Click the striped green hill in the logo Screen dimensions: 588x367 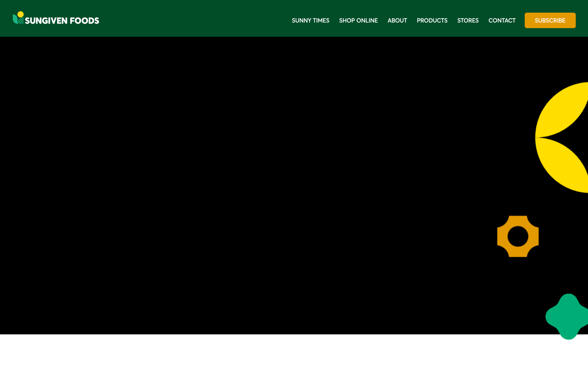[21, 21]
